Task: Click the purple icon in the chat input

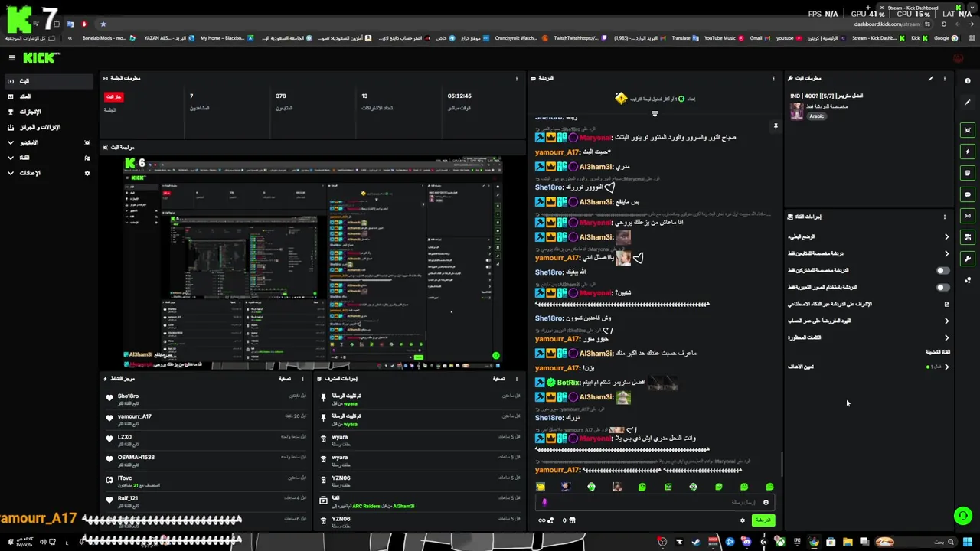Action: [544, 503]
